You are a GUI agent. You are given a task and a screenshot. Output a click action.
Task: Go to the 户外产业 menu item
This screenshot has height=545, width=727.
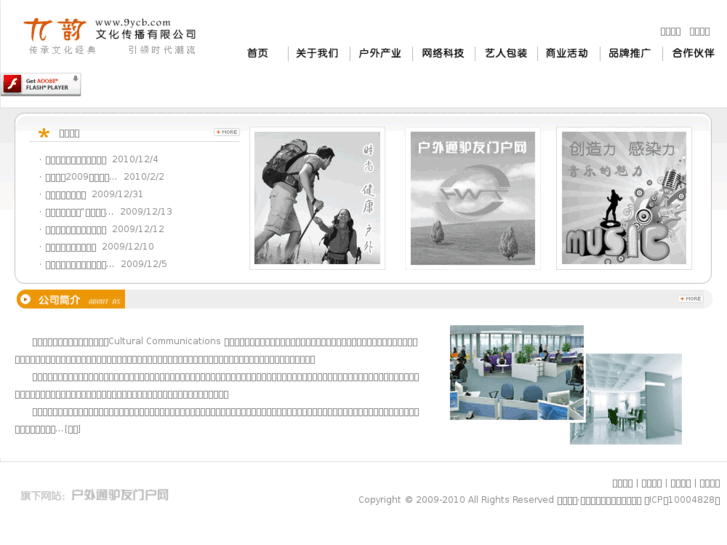click(x=380, y=53)
